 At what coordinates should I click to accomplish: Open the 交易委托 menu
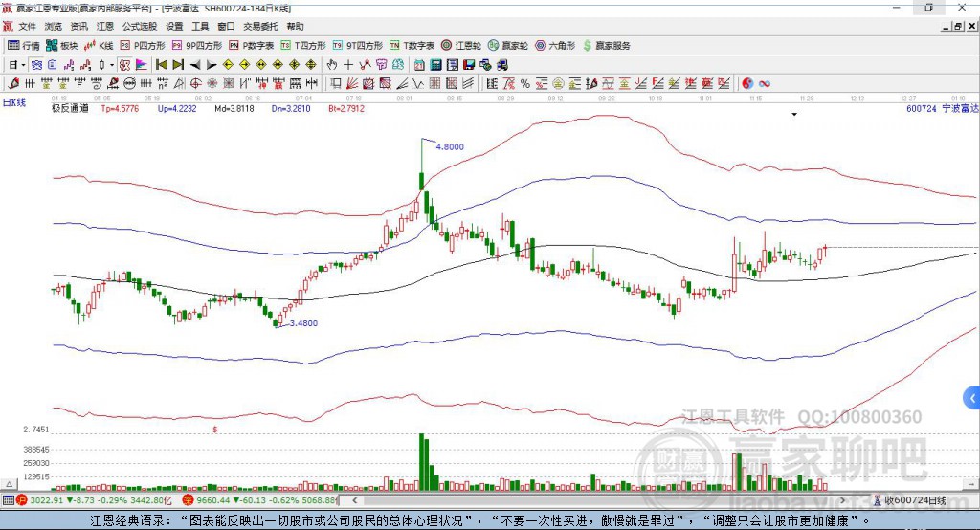pyautogui.click(x=260, y=26)
